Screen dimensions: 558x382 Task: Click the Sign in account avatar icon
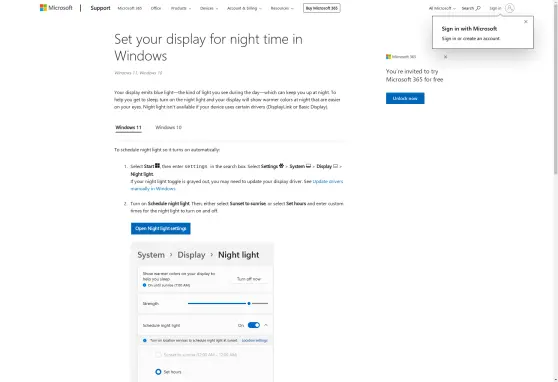click(510, 8)
